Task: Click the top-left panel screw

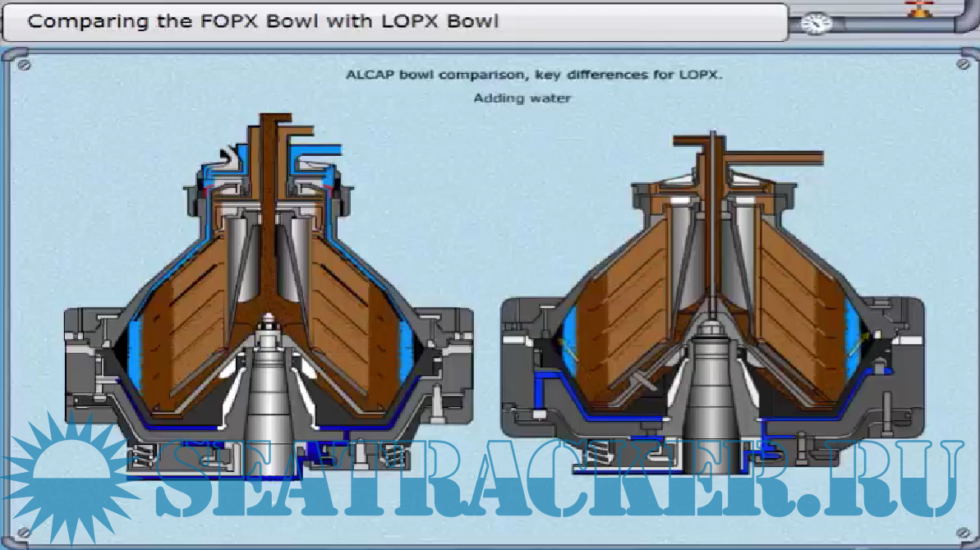Action: [24, 63]
